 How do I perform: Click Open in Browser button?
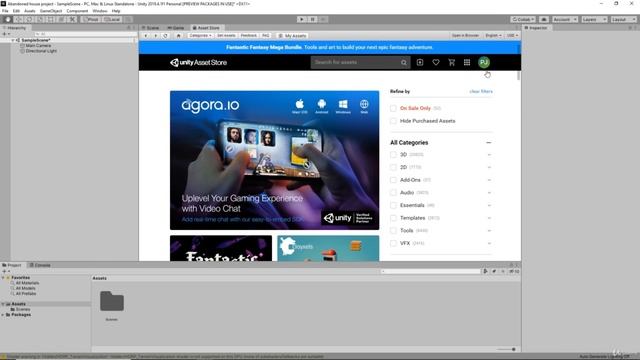point(465,36)
